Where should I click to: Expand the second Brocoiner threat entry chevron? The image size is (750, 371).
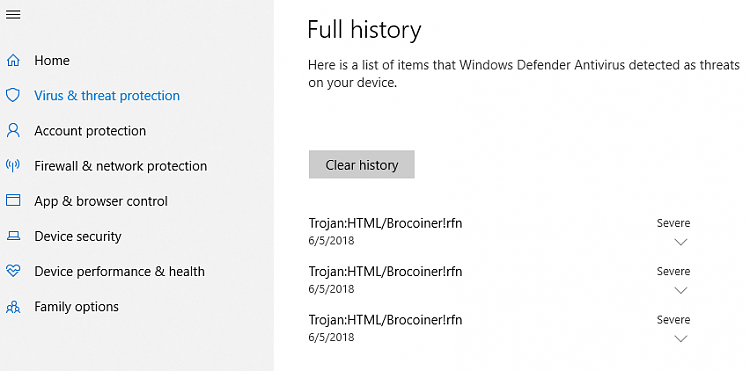[680, 290]
